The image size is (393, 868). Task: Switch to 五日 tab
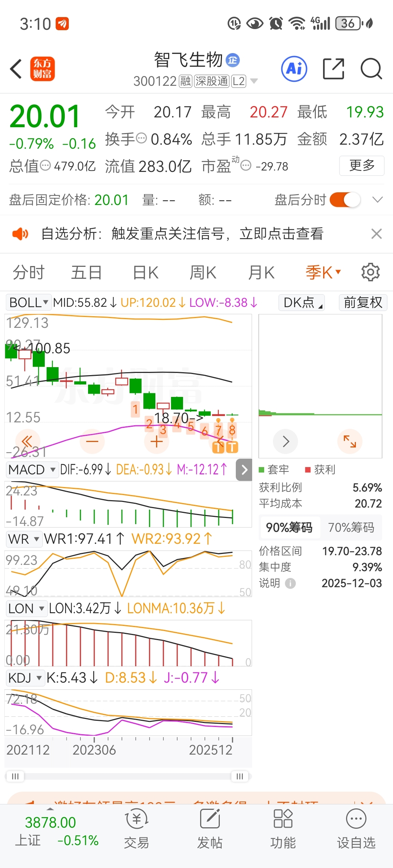[86, 272]
